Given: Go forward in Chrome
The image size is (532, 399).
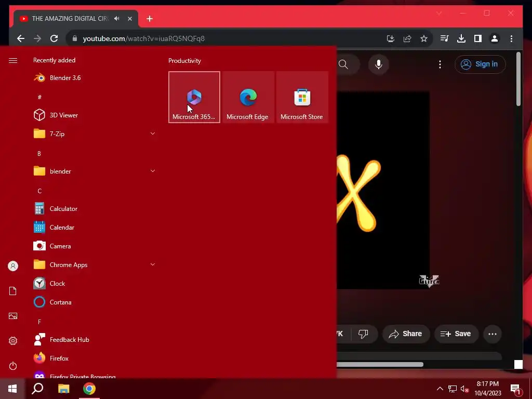Looking at the screenshot, I should [37, 38].
